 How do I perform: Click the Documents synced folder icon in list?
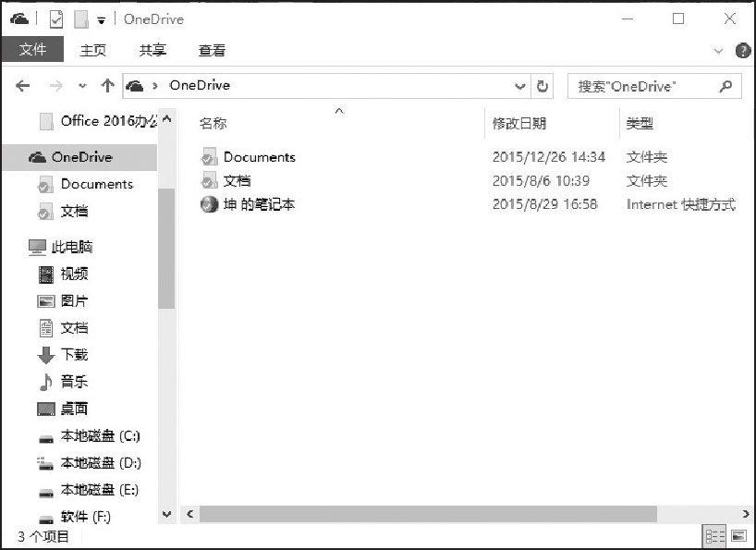click(x=209, y=157)
